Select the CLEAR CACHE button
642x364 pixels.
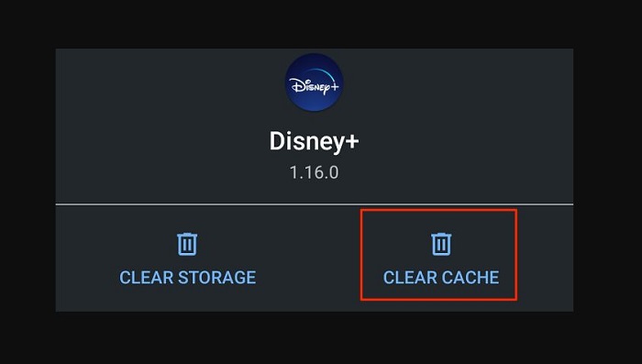439,255
